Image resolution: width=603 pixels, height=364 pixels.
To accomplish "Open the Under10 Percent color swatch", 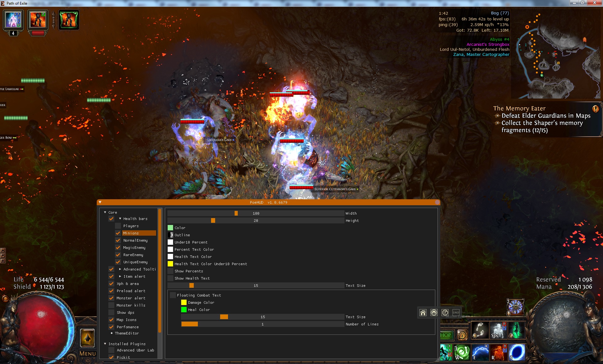I will (x=170, y=242).
